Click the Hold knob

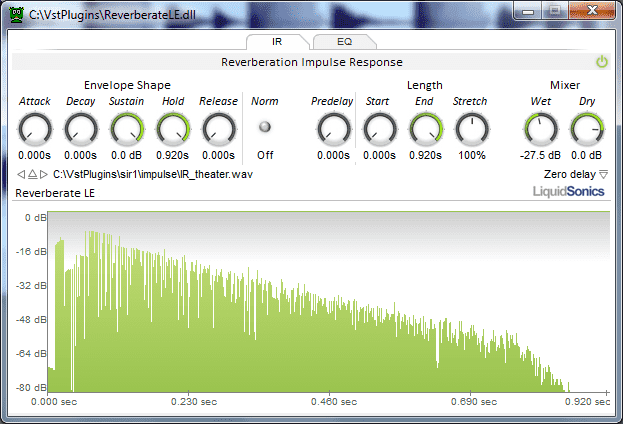pos(172,128)
